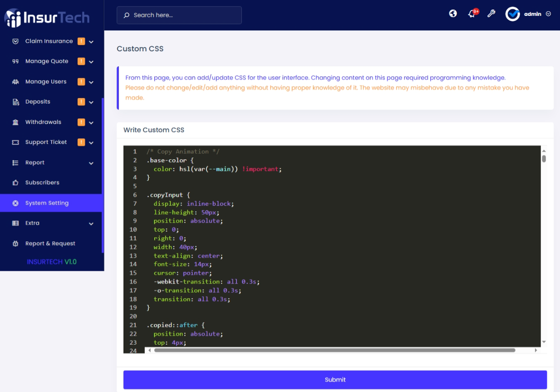
Task: Click the Manage Quote quotation-mark icon
Action: [15, 61]
